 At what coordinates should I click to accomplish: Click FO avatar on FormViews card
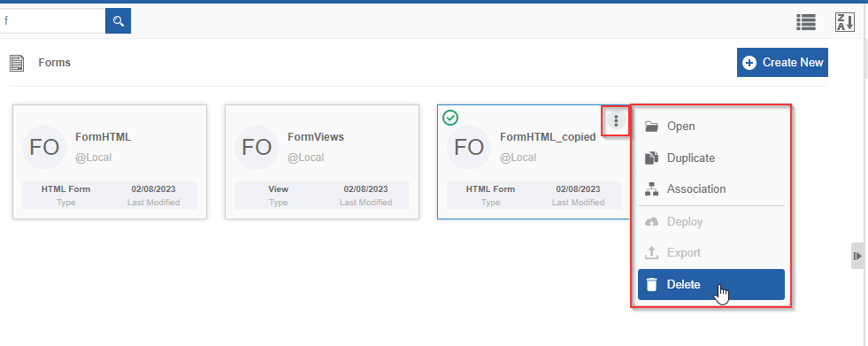pos(257,147)
